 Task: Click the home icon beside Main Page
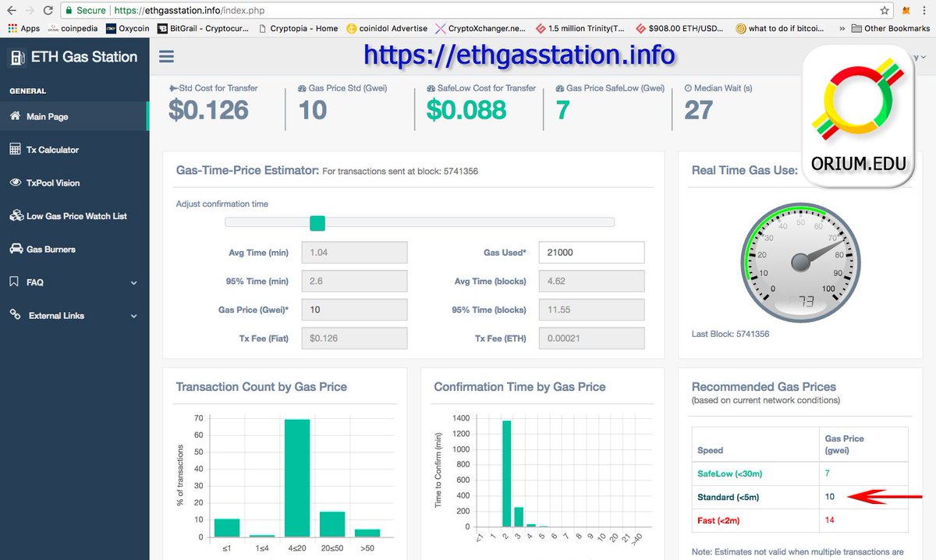(x=15, y=116)
